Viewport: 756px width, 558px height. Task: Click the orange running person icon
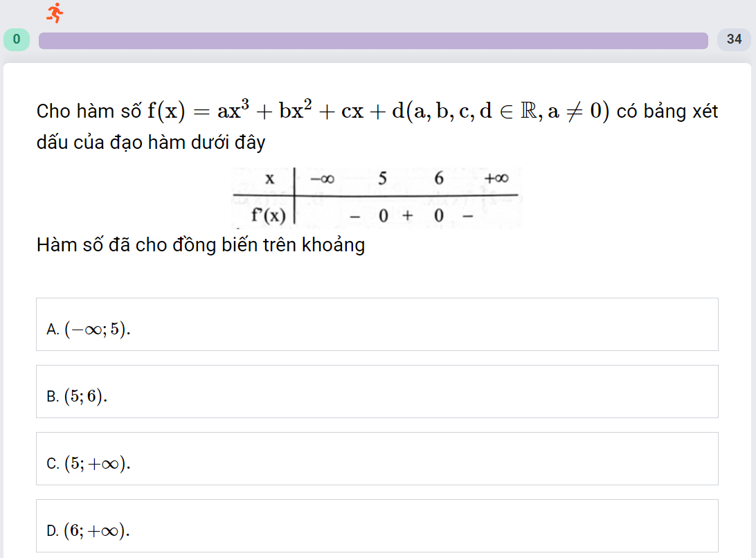pyautogui.click(x=55, y=12)
